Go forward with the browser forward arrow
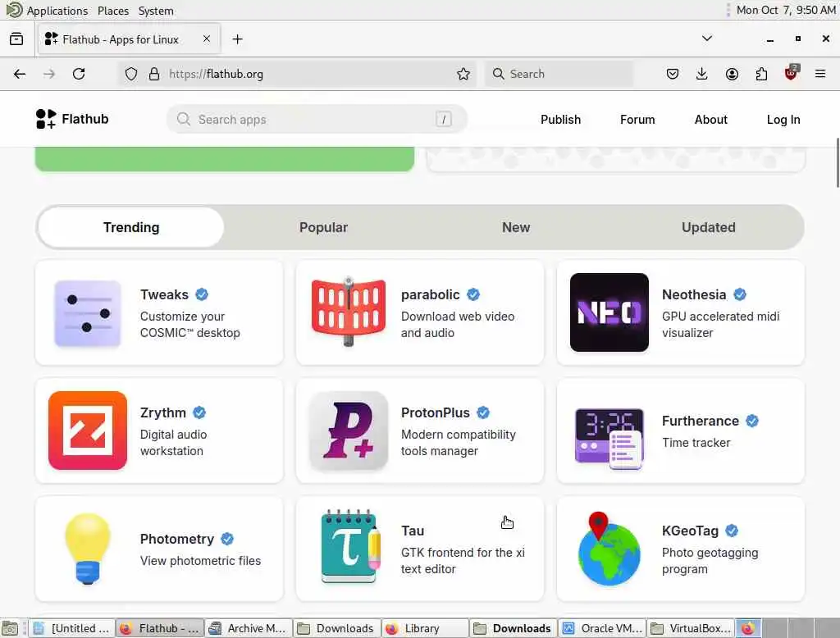The height and width of the screenshot is (638, 840). [x=49, y=74]
